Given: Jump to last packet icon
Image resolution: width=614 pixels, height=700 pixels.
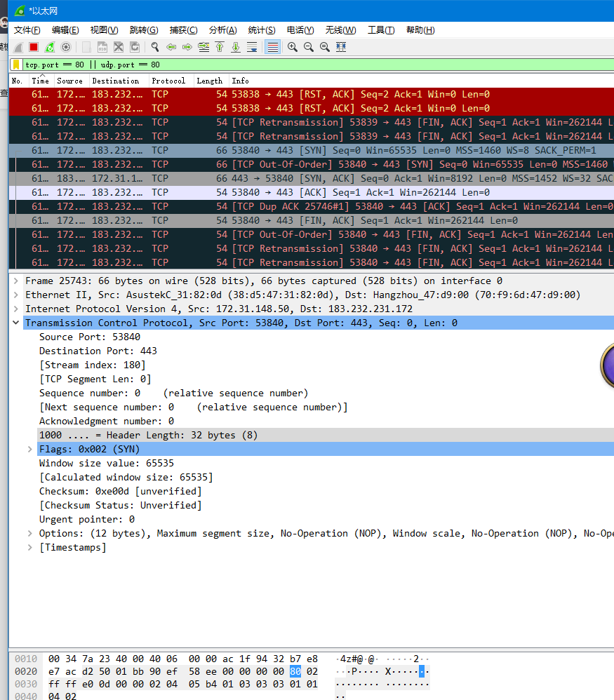Looking at the screenshot, I should click(x=236, y=47).
